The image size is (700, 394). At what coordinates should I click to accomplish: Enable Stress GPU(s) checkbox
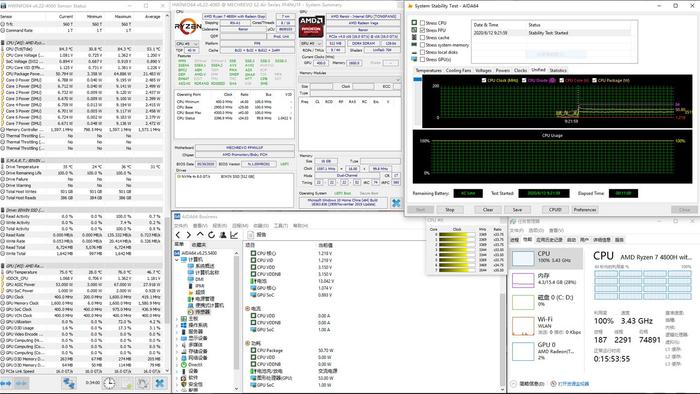click(422, 59)
